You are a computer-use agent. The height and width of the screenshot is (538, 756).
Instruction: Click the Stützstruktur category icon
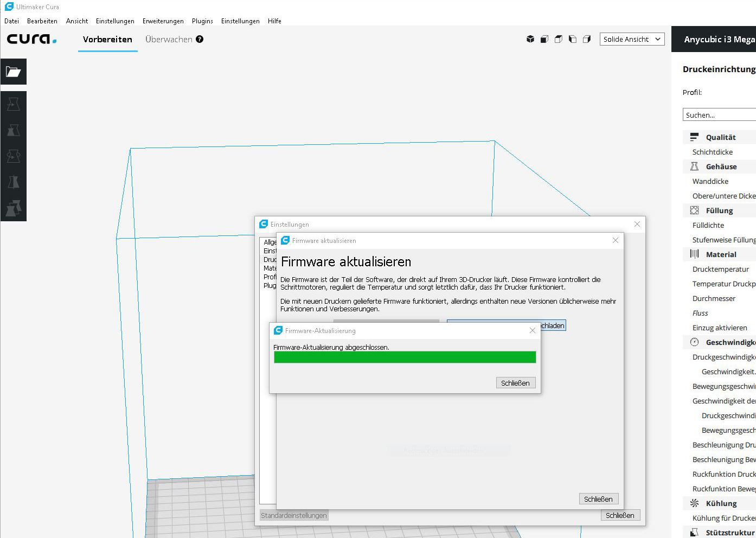pyautogui.click(x=694, y=533)
